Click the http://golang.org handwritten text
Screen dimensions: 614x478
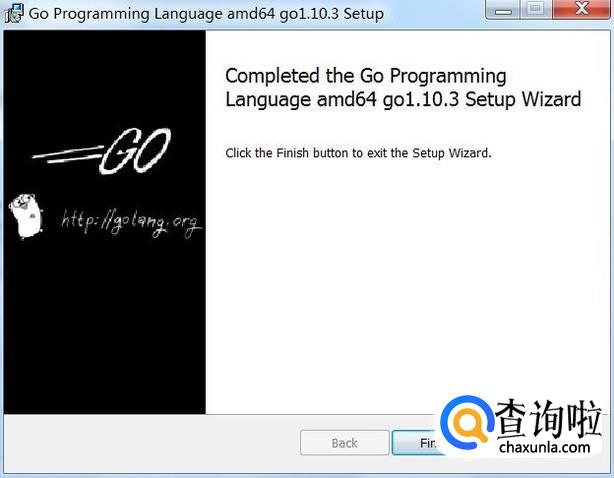click(x=131, y=222)
